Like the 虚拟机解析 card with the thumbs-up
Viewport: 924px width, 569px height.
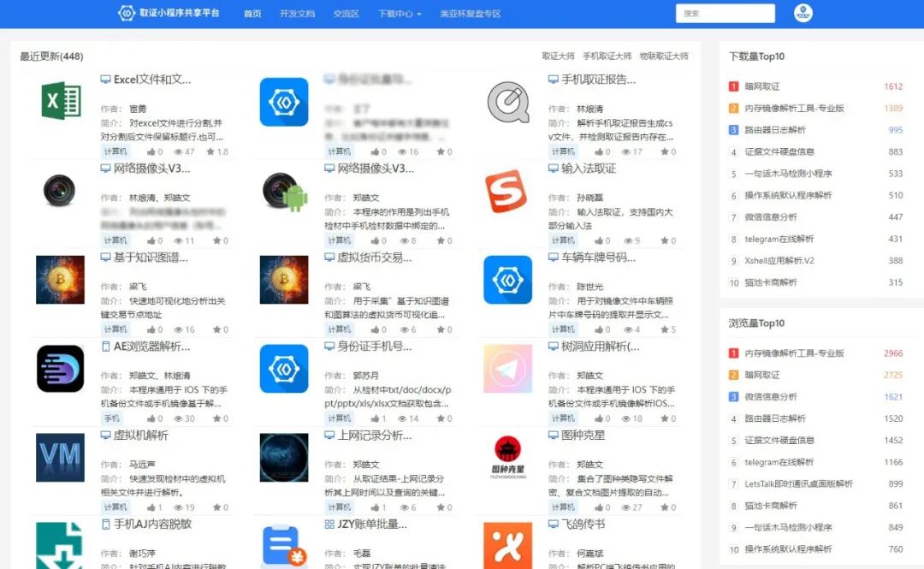pos(151,507)
